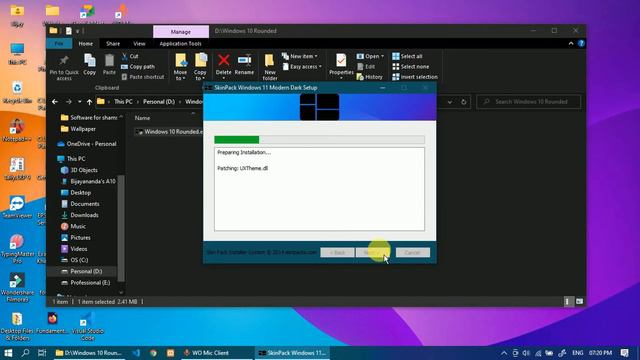640x360 pixels.
Task: Open the Windows Start menu
Action: 8,353
